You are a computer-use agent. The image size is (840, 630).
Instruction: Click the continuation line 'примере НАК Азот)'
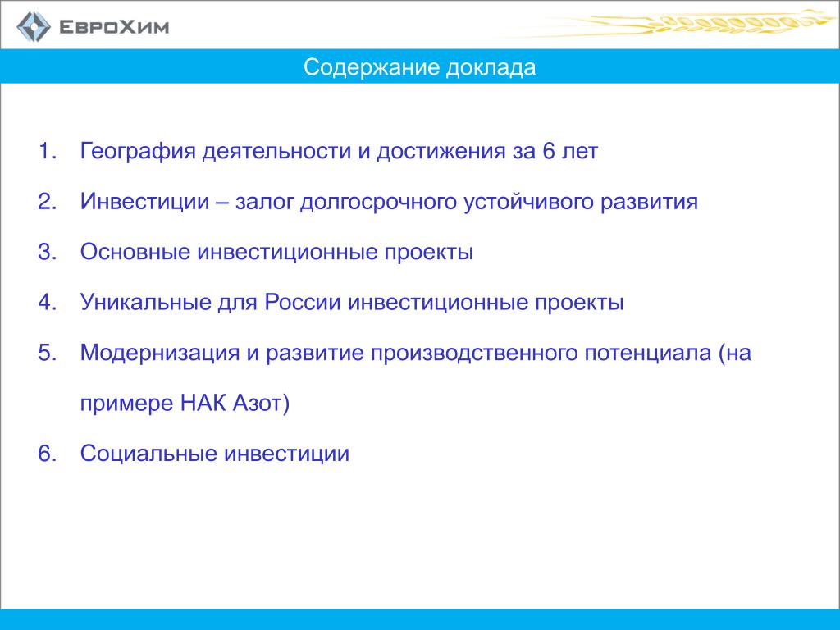point(185,403)
